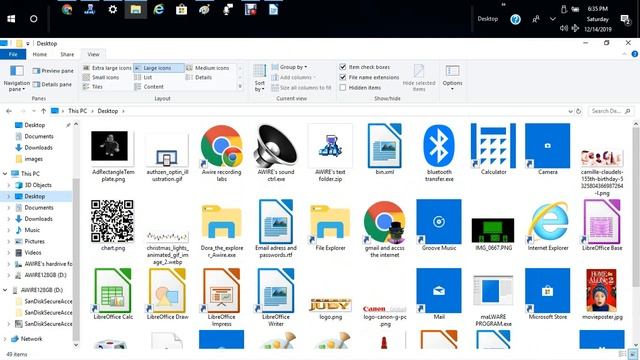
Task: Toggle the Preview pane
Action: coord(53,71)
